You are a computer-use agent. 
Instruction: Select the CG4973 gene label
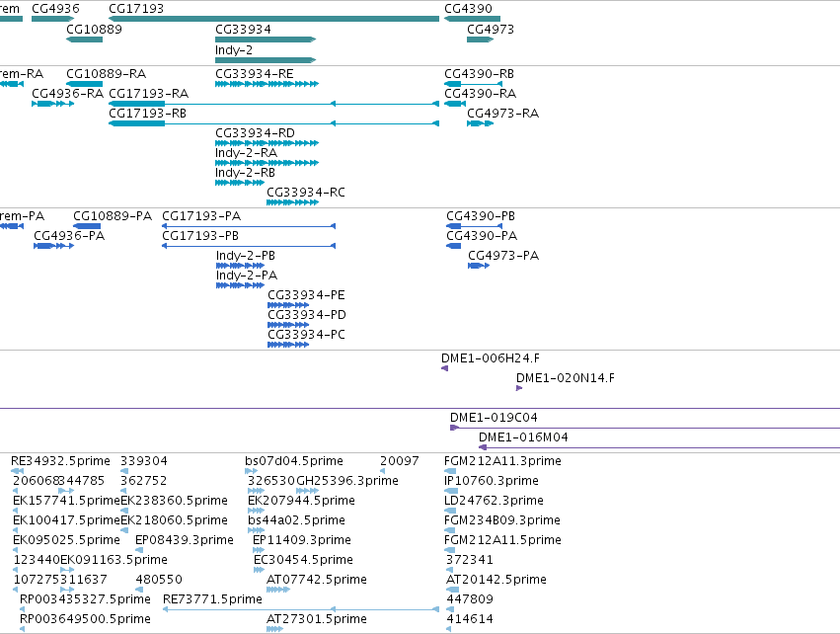click(x=491, y=29)
